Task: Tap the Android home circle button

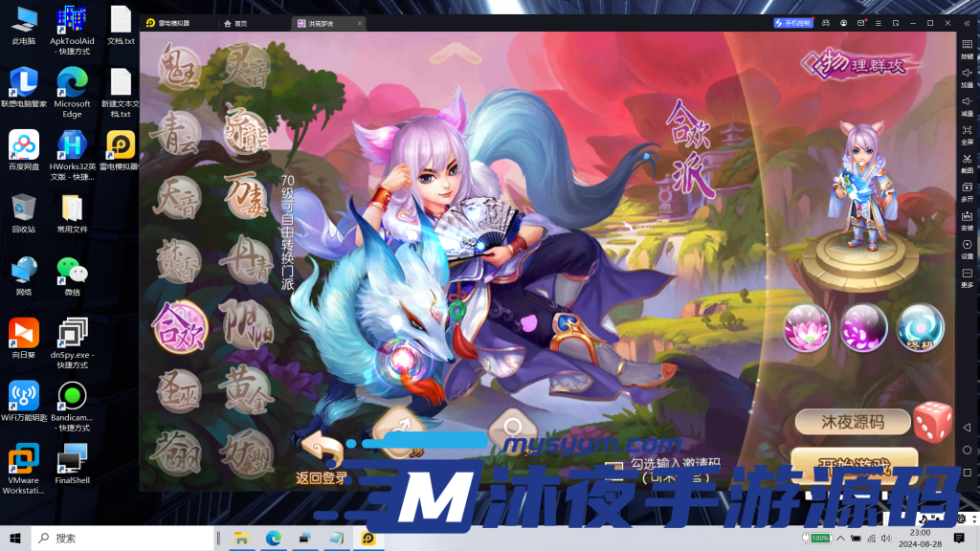Action: 967,450
